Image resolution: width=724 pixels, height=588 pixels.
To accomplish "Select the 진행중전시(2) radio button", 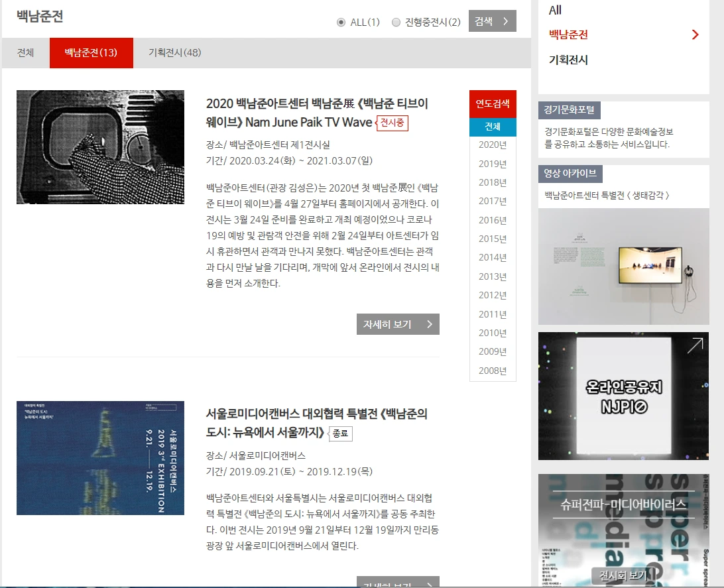I will [x=396, y=21].
